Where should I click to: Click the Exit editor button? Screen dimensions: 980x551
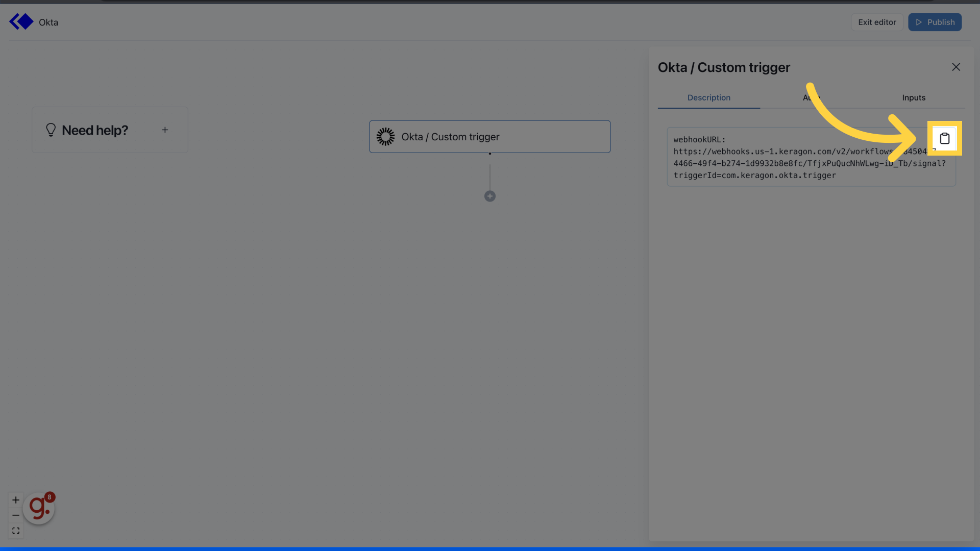coord(877,22)
